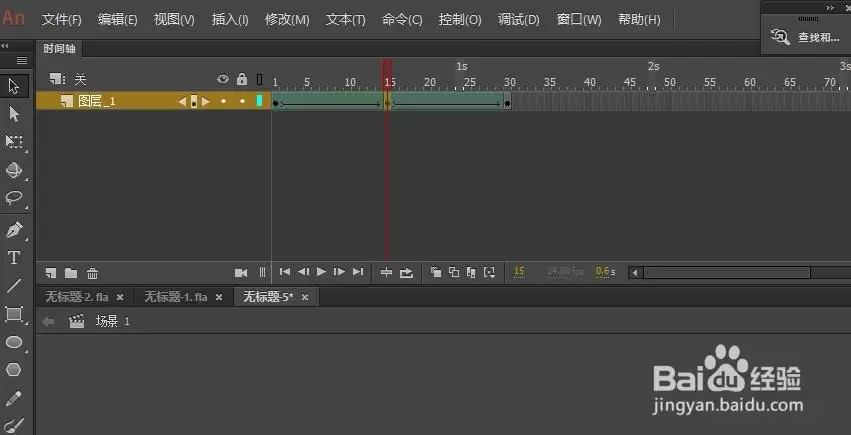Select the Free Transform tool
The image size is (851, 435).
(x=14, y=142)
